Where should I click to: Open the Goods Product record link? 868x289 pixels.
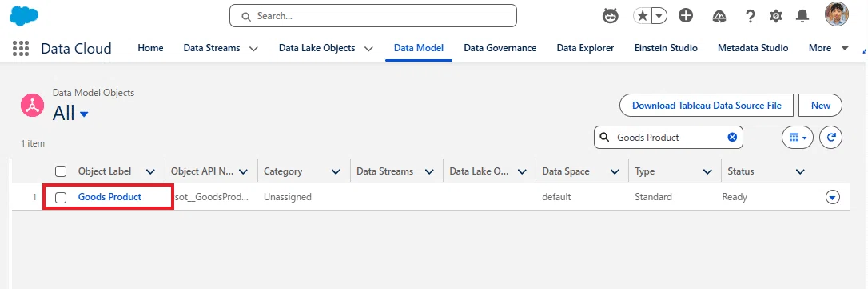[109, 197]
